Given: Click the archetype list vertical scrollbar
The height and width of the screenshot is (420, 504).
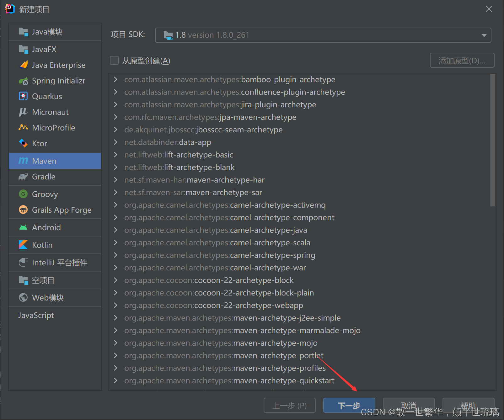Looking at the screenshot, I should [x=492, y=140].
